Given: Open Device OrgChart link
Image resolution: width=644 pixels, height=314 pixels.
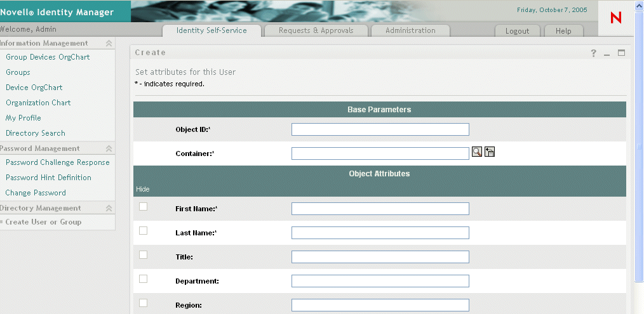Looking at the screenshot, I should coord(34,88).
